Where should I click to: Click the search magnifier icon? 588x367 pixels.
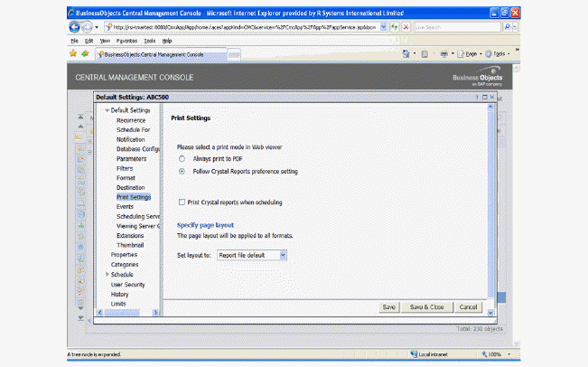509,27
